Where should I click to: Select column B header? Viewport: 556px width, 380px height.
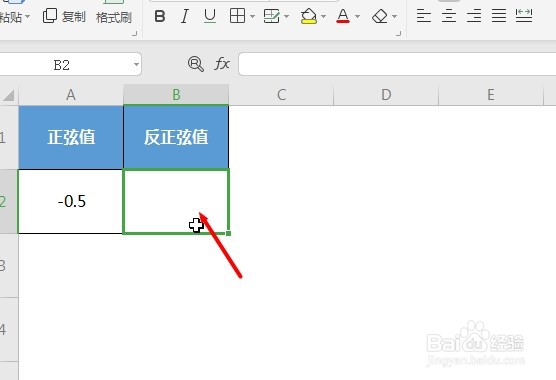point(176,95)
